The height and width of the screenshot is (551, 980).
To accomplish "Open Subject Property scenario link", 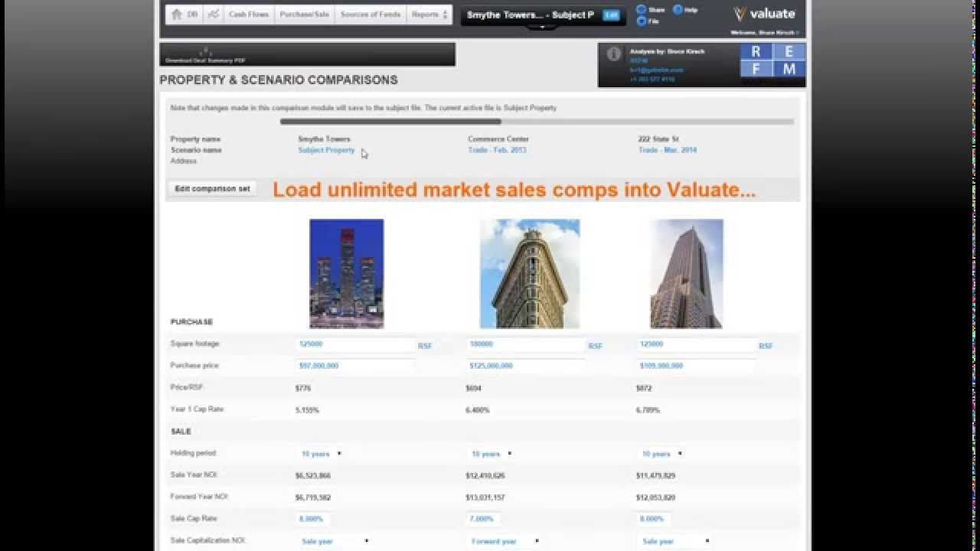I will click(x=326, y=150).
